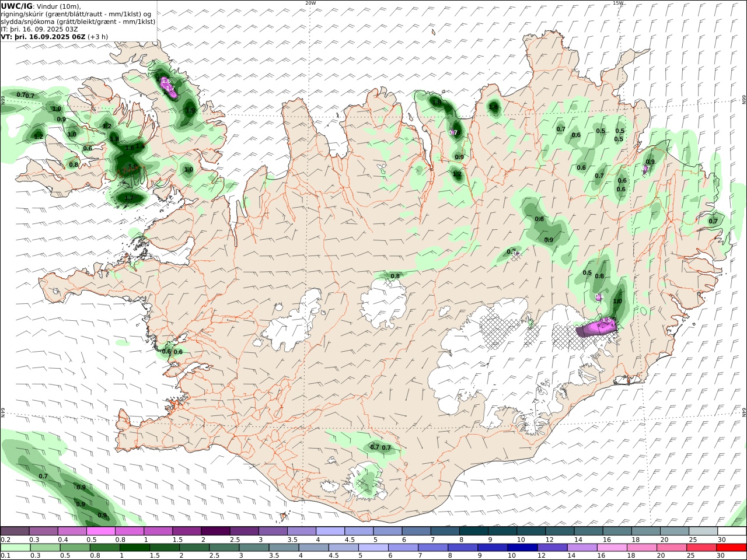The height and width of the screenshot is (560, 747).
Task: Click the '0.1' label under bottom legend row
Action: (5, 556)
